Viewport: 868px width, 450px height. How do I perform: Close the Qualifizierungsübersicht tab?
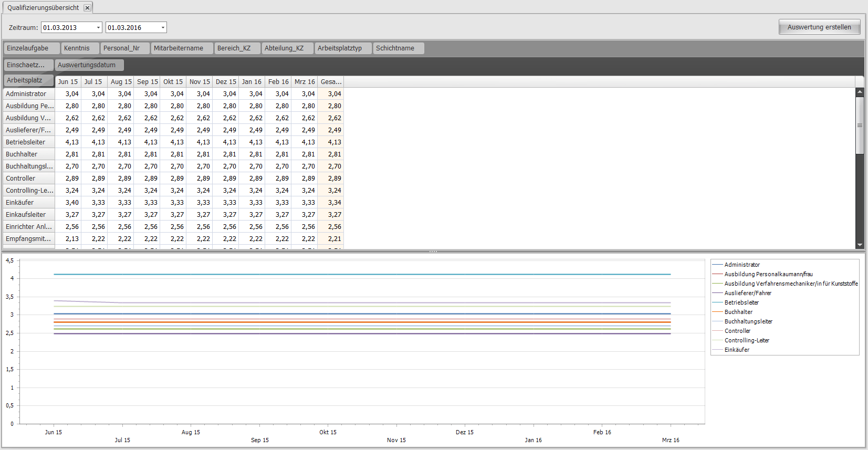tap(87, 8)
